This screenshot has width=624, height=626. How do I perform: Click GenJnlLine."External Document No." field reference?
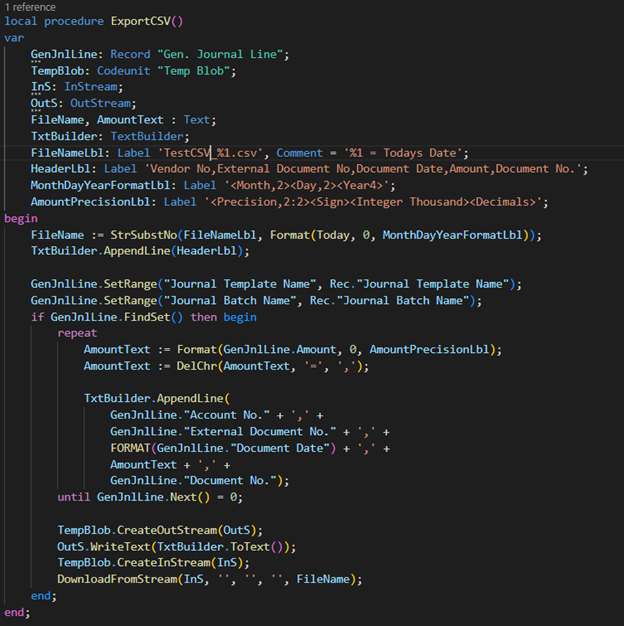click(x=223, y=432)
